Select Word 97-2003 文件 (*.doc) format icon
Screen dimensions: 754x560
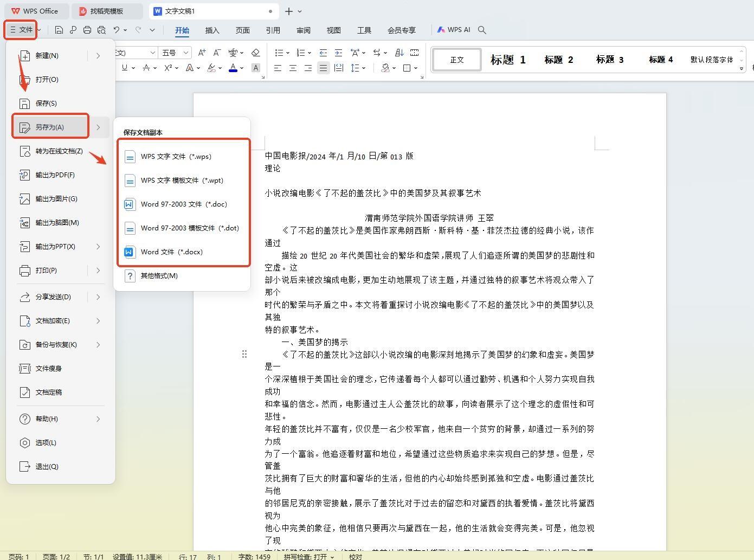tap(130, 204)
